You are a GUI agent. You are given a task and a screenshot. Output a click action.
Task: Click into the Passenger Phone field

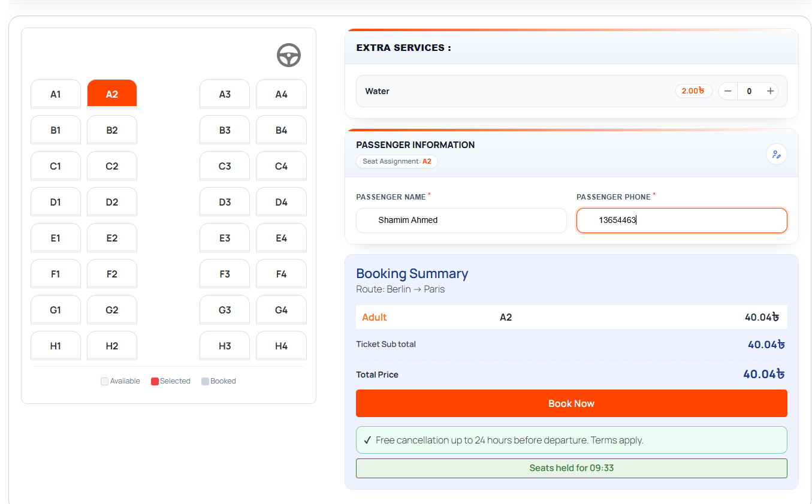coord(682,221)
